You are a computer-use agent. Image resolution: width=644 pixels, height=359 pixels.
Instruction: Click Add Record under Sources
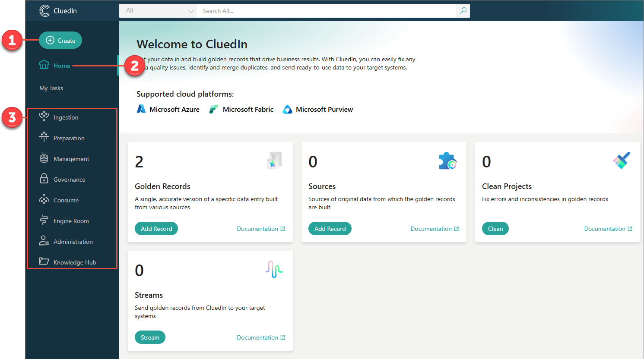[330, 229]
